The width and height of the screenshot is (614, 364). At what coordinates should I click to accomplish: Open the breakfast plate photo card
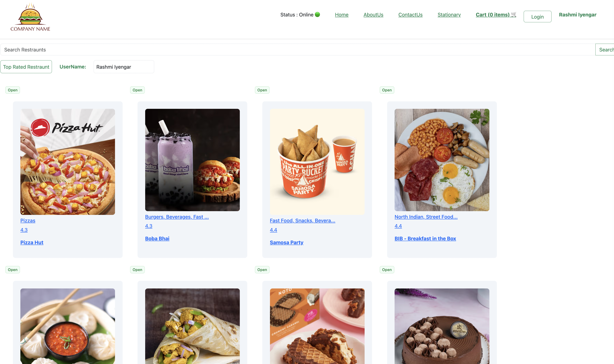point(442,160)
